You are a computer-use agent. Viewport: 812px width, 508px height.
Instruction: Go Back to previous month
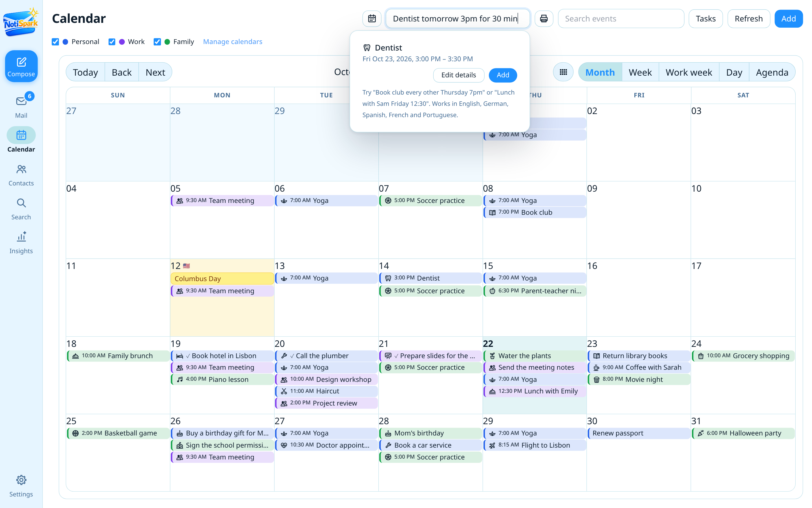(122, 72)
